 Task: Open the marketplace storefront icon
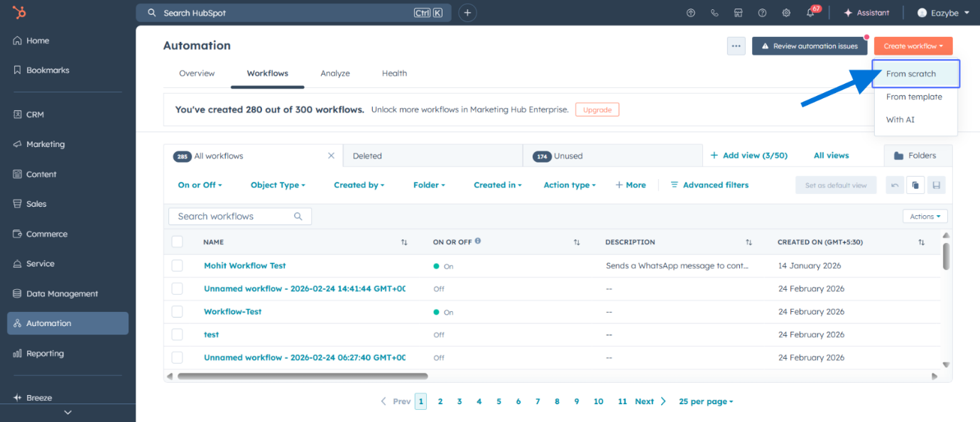(739, 13)
